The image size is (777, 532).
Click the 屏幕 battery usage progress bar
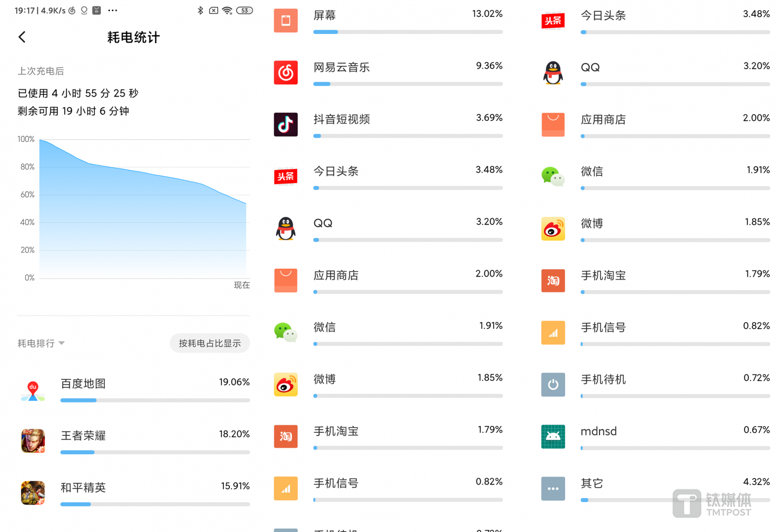click(407, 32)
